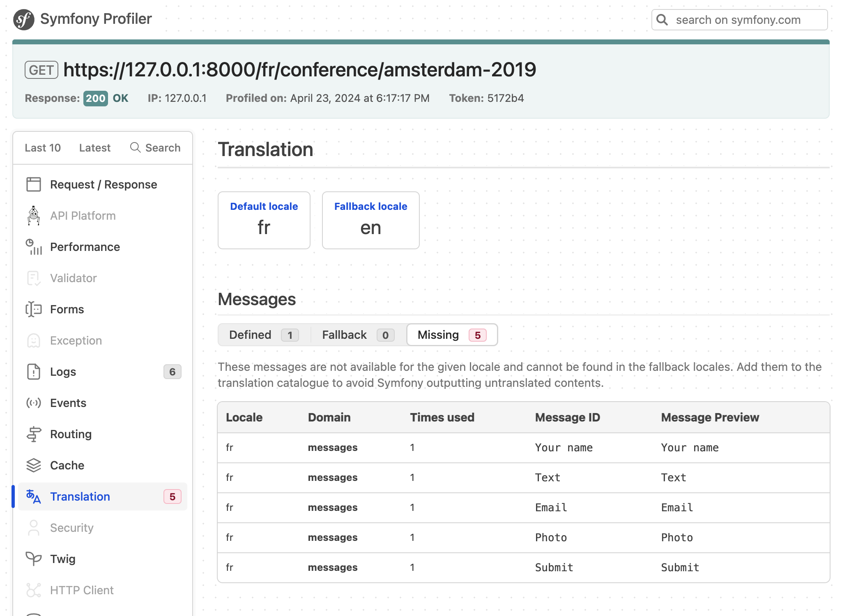The image size is (842, 616).
Task: Click the Routing signpost icon
Action: 34,434
